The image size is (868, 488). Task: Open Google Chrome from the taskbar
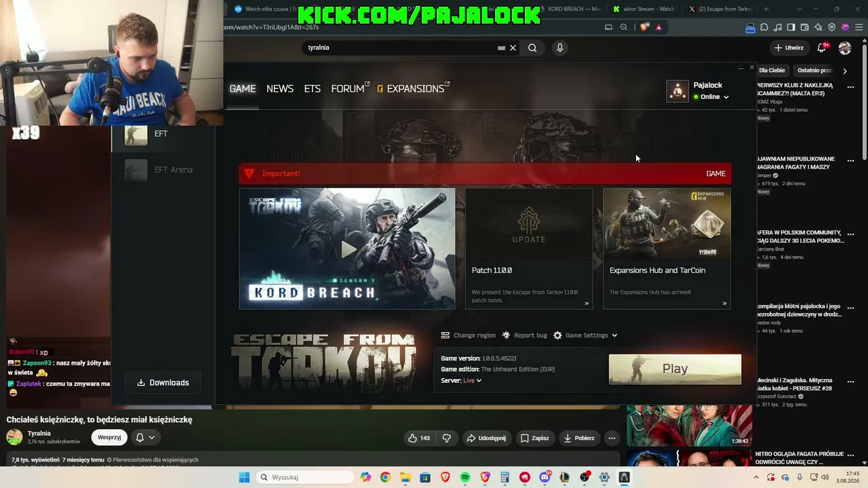[385, 477]
